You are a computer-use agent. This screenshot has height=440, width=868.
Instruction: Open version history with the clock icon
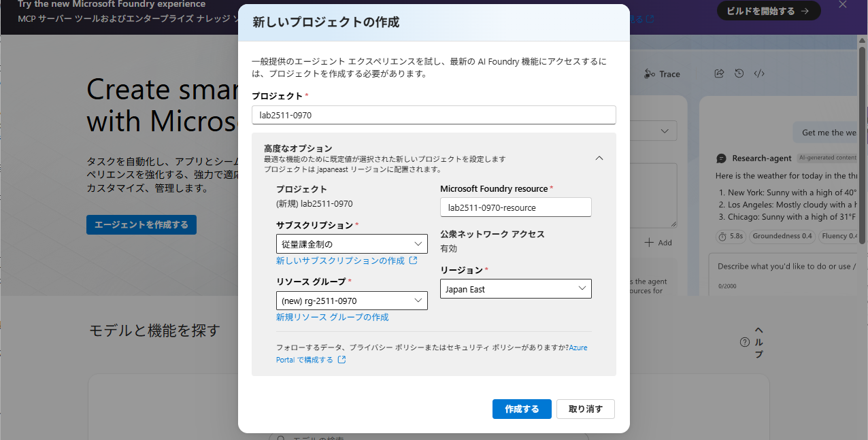click(739, 73)
